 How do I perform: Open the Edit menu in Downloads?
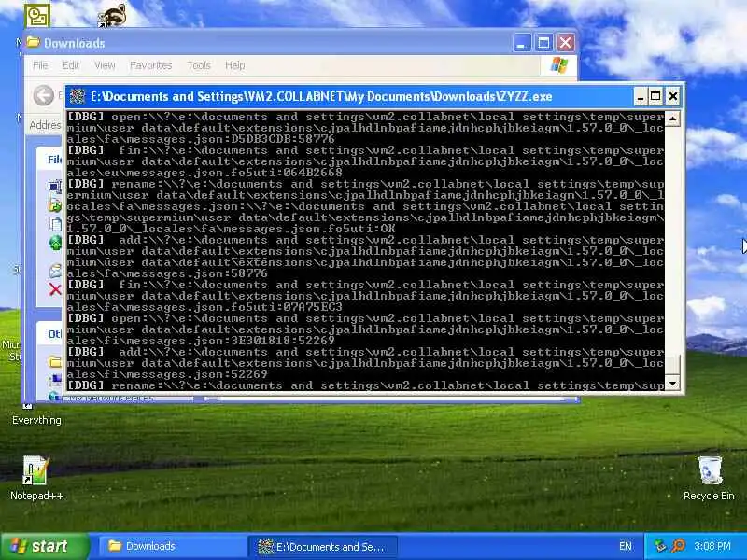71,65
